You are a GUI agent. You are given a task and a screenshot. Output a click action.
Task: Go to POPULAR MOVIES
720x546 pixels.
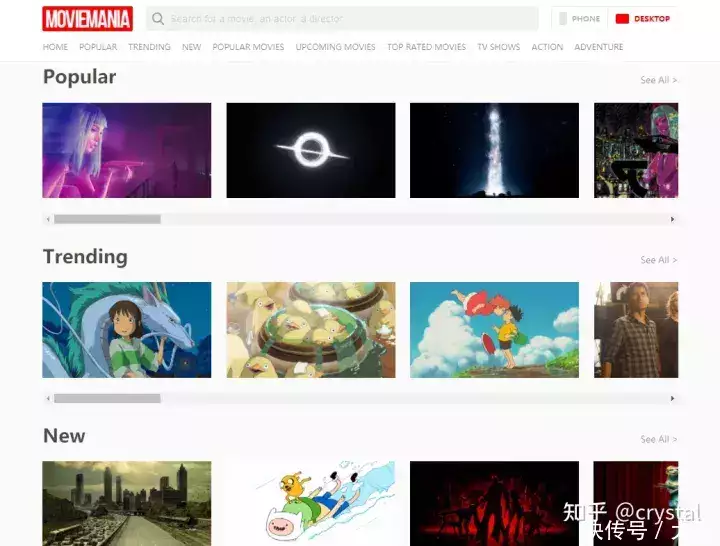coord(248,47)
